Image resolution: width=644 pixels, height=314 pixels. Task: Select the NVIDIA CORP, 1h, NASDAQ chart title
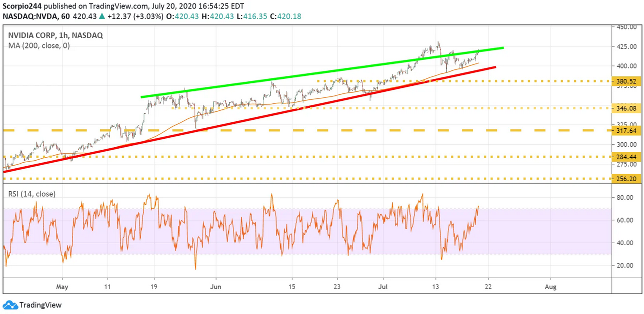[55, 35]
